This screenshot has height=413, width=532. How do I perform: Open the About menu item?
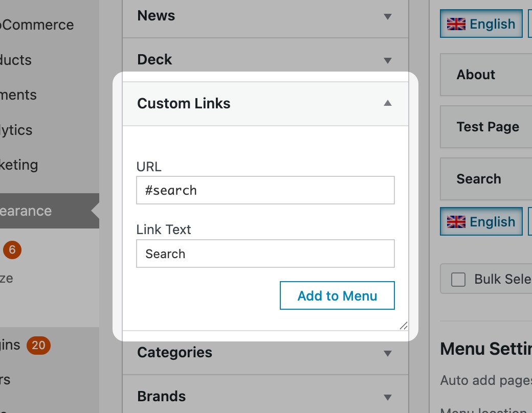point(486,75)
